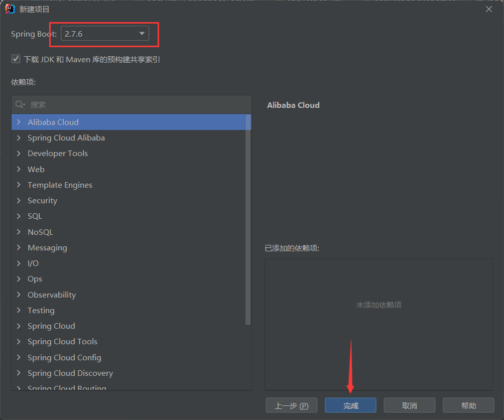Image resolution: width=504 pixels, height=420 pixels.
Task: Expand the Template Engines chevron
Action: pos(19,185)
